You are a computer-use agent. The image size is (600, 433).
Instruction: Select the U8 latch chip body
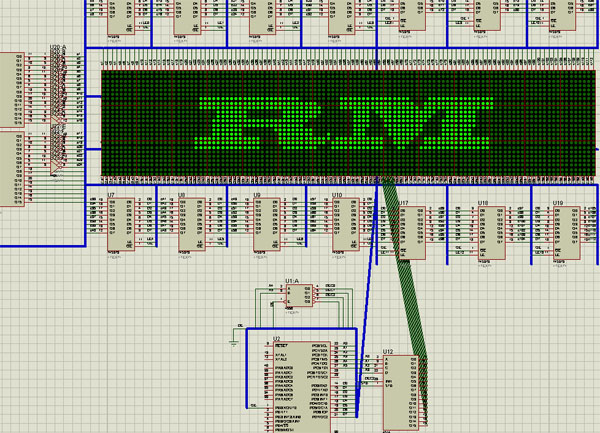[x=192, y=225]
